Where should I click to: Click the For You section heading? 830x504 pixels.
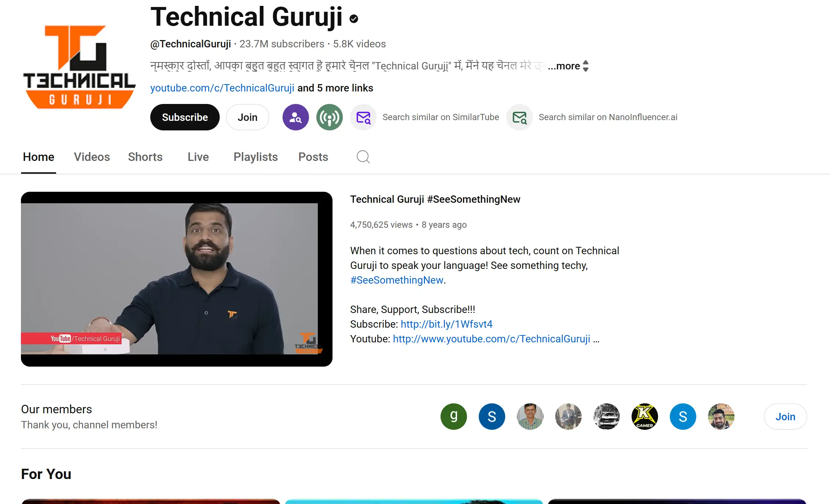coord(46,474)
